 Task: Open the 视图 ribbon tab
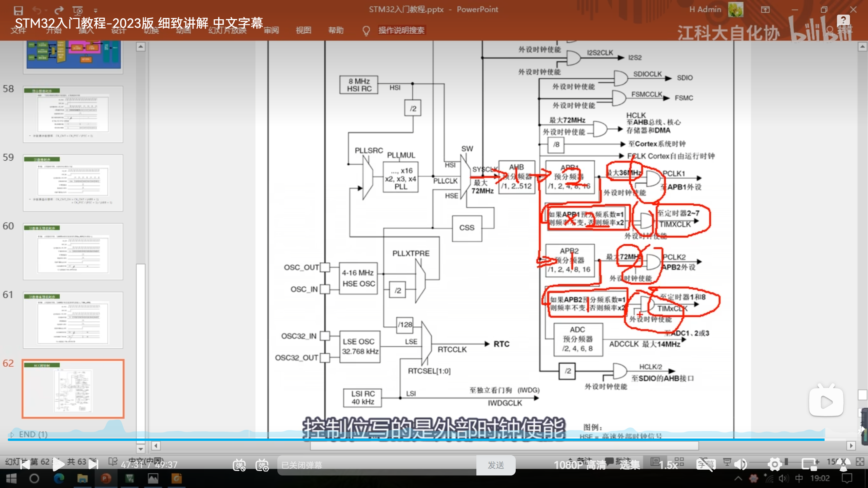click(303, 30)
